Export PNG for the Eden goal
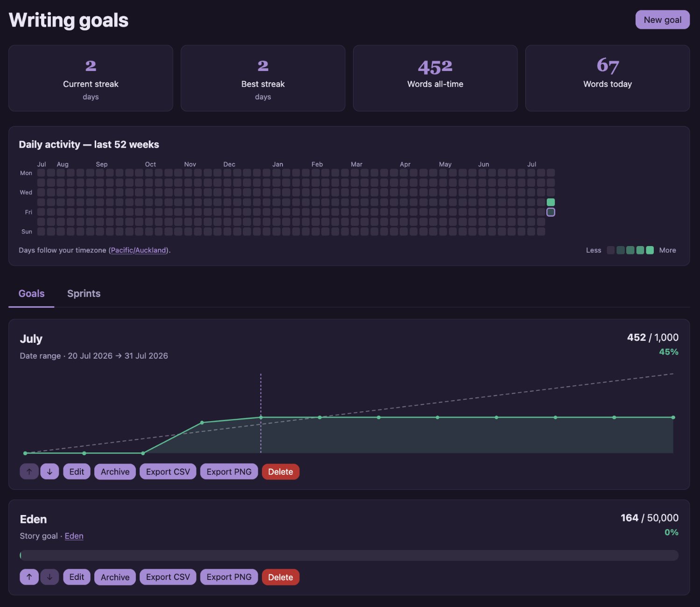 [x=229, y=577]
